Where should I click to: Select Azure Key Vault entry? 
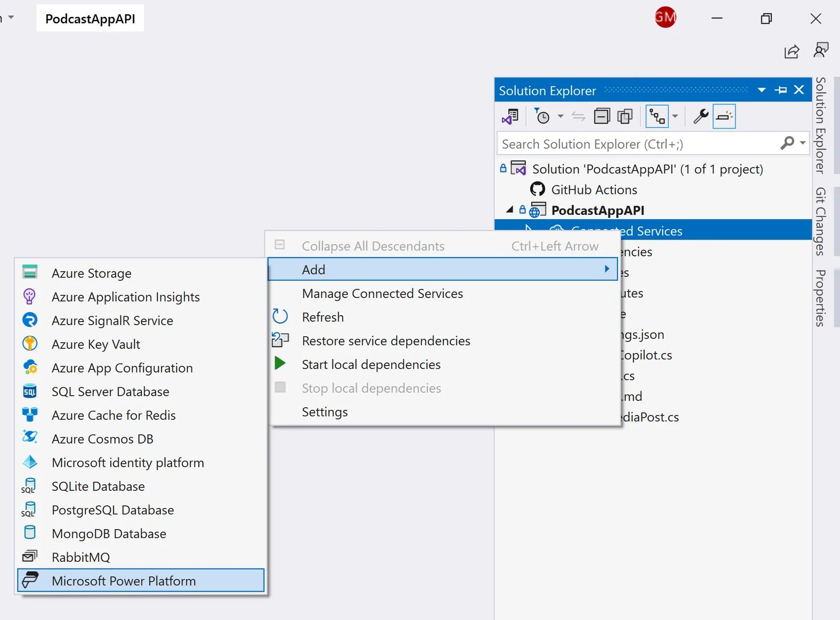point(141,344)
